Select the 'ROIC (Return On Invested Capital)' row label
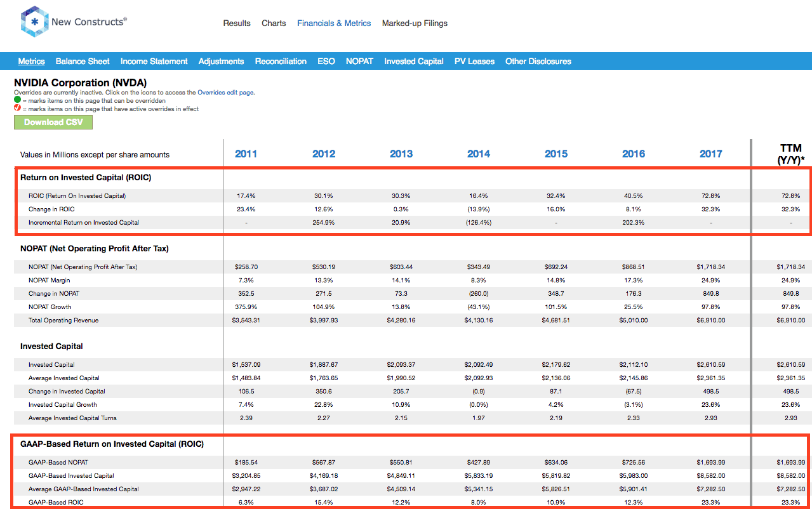This screenshot has height=509, width=812. (77, 196)
